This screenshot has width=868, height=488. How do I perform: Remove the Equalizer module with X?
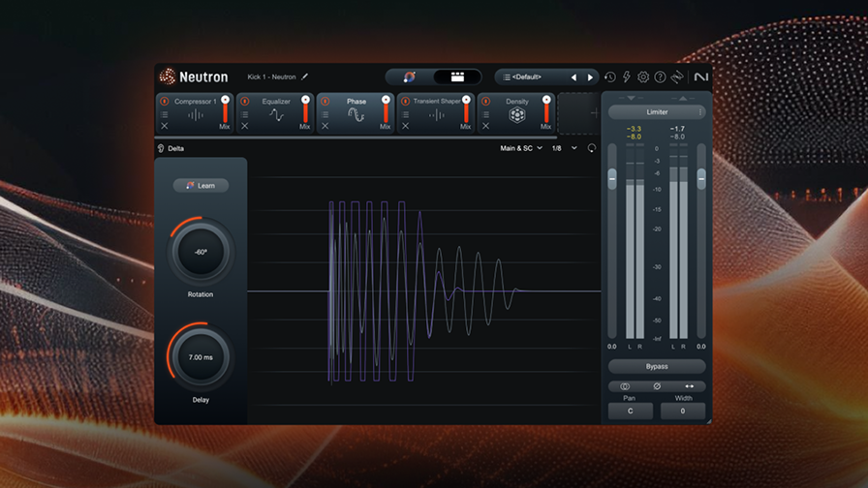(x=245, y=126)
